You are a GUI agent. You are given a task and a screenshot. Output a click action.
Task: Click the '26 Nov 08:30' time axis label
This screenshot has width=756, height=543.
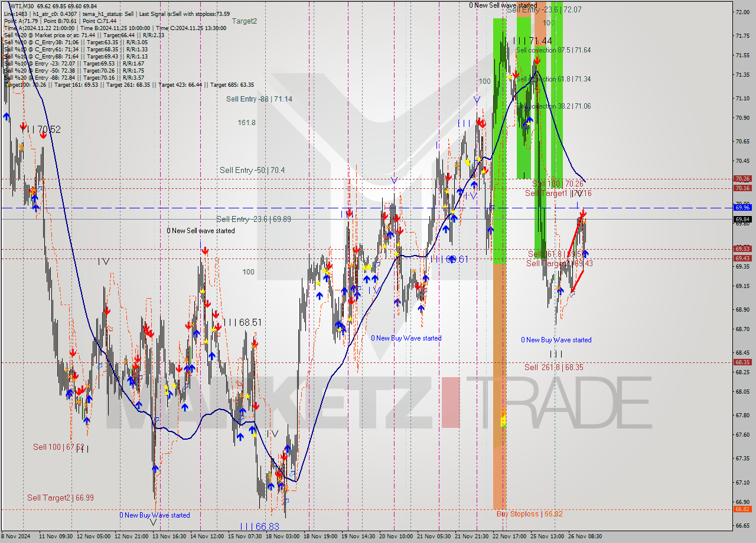coord(584,537)
